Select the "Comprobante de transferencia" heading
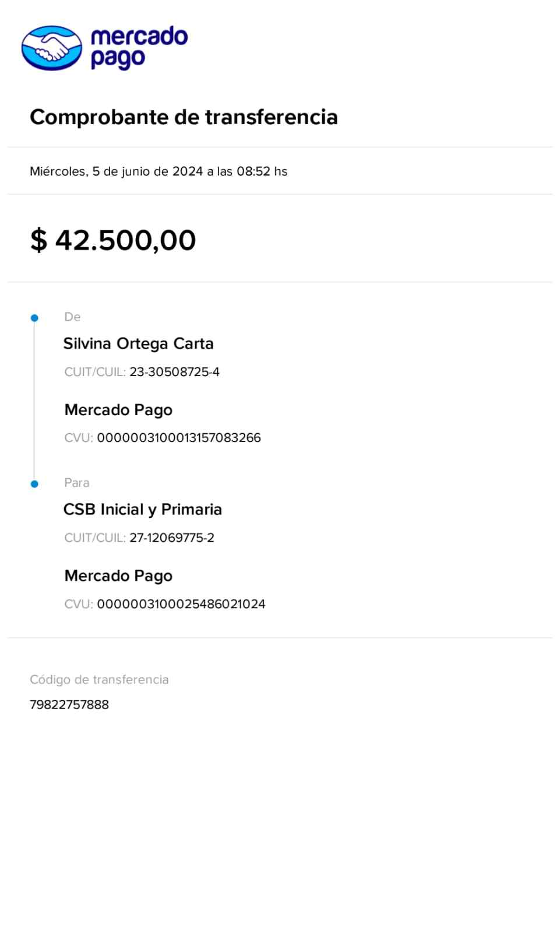Screen dimensions: 560x933 (184, 117)
